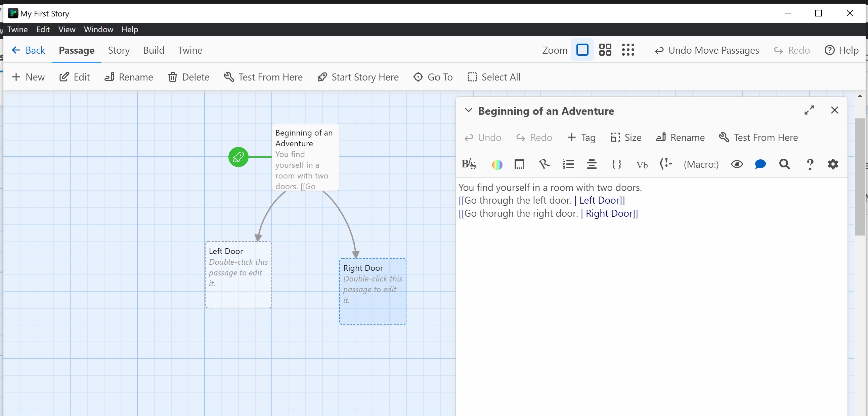This screenshot has height=416, width=868.
Task: Open the Twine menu
Action: point(17,29)
